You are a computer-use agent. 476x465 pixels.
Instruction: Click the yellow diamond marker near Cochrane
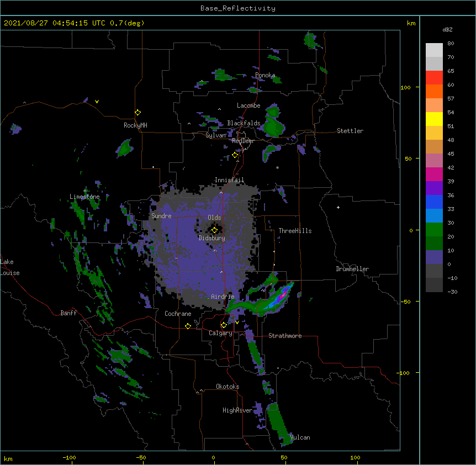coord(188,326)
